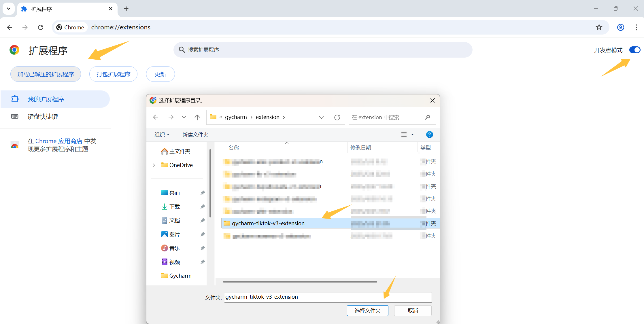Go forward in the file dialog
Screen dimensions: 644x324
[x=171, y=117]
